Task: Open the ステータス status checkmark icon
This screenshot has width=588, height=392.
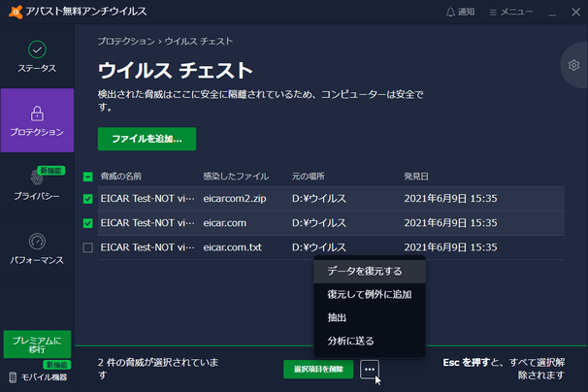Action: (37, 49)
